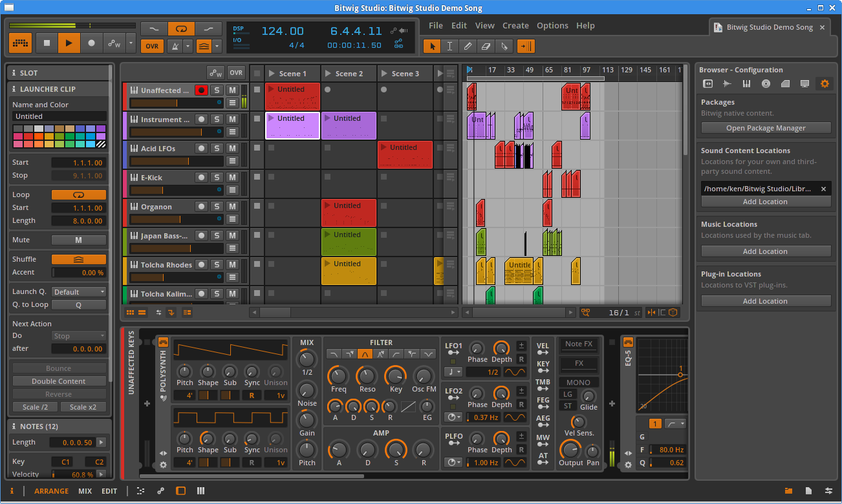The height and width of the screenshot is (504, 842).
Task: Switch to EDIT view
Action: click(x=109, y=491)
